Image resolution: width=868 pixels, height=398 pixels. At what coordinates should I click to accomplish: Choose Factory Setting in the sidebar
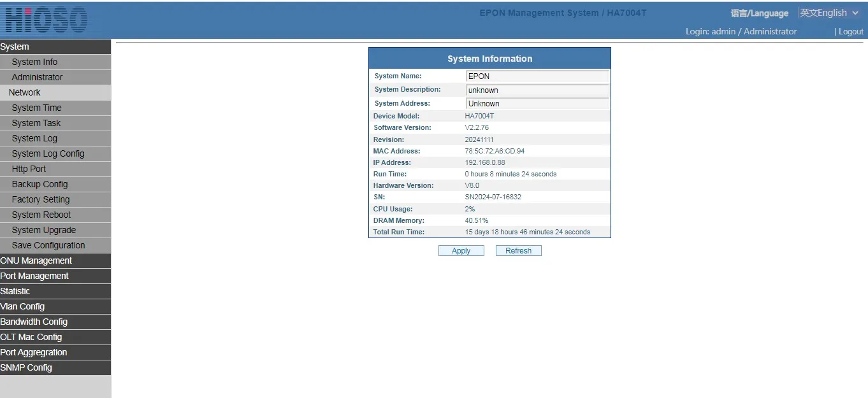tap(41, 199)
